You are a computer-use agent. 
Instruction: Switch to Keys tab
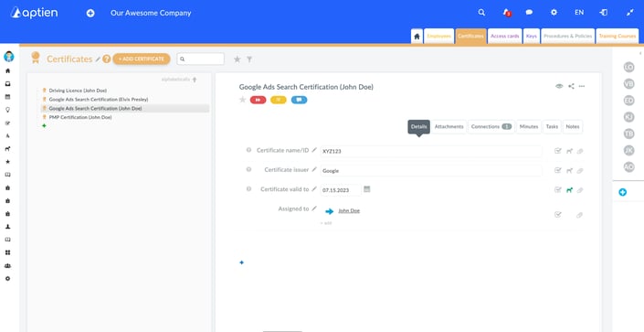pyautogui.click(x=532, y=37)
